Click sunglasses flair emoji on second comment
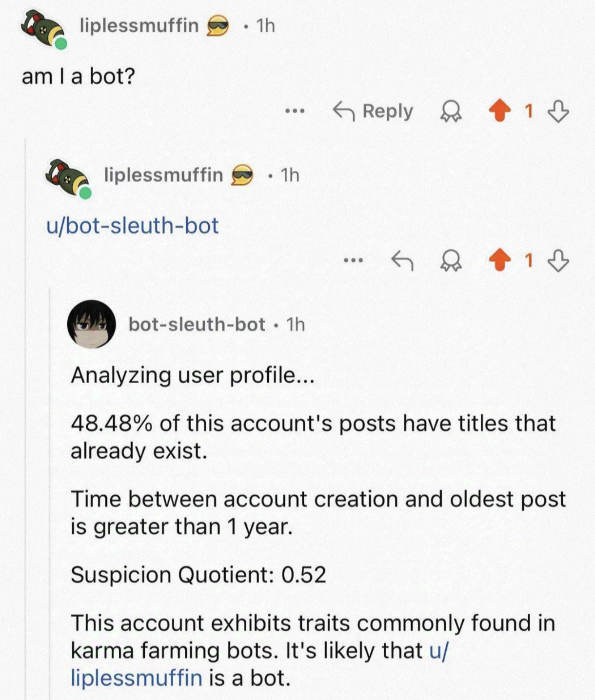Viewport: 595px width, 700px height. click(241, 175)
